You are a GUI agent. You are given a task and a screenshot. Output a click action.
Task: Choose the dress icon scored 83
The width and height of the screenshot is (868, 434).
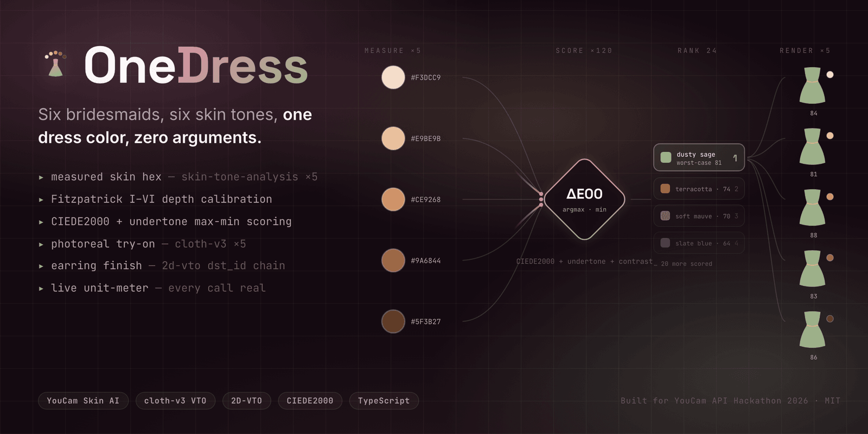coord(812,269)
